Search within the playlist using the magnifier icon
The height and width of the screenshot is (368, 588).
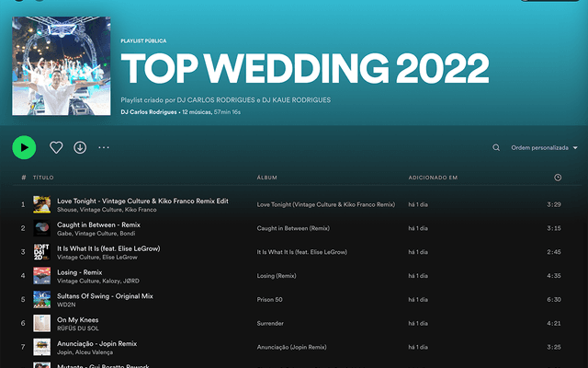pyautogui.click(x=496, y=147)
